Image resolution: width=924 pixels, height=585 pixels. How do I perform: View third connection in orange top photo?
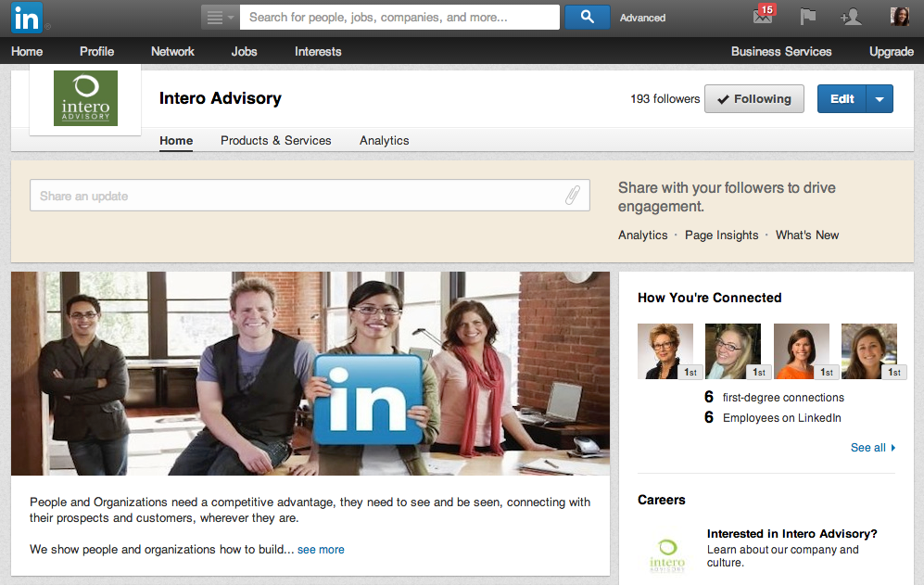[x=802, y=350]
